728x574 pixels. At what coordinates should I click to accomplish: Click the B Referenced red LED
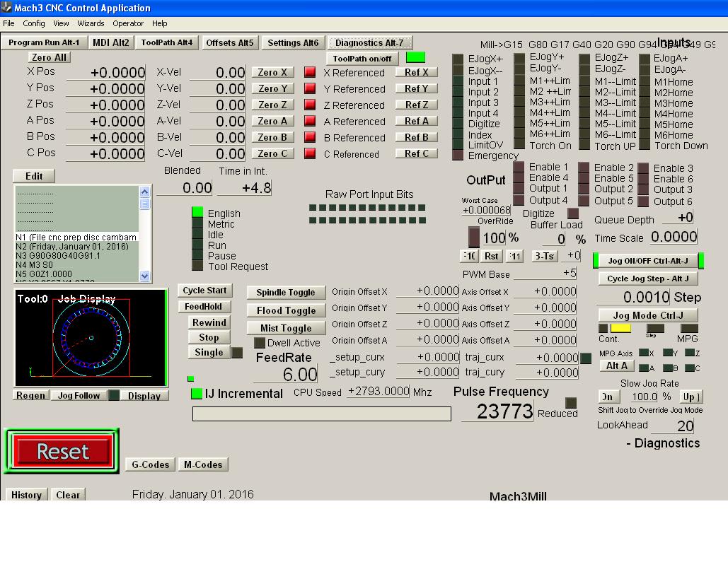coord(310,137)
